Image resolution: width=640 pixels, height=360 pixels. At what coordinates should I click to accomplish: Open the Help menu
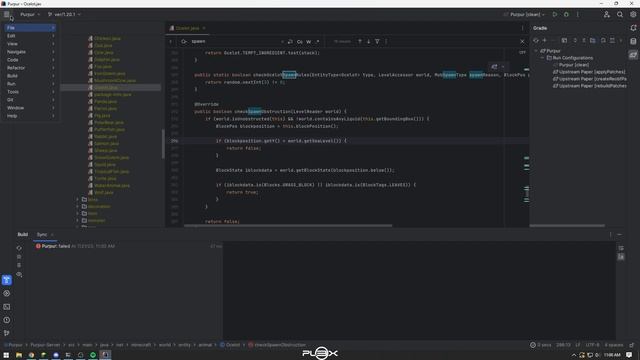(x=30, y=116)
